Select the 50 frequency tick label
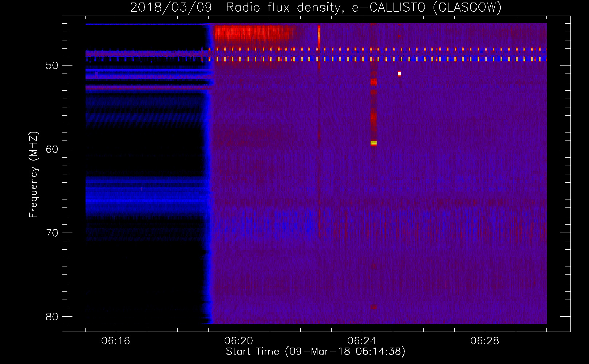This screenshot has width=589, height=364. [52, 66]
